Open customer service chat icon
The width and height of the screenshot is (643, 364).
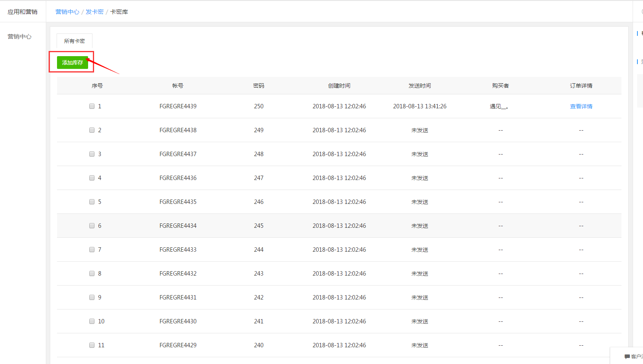coord(632,356)
